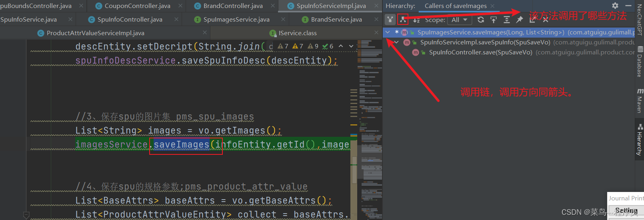Screen dimensions: 644x220
Task: Click the fold marker in editor gutter
Action: [26, 215]
